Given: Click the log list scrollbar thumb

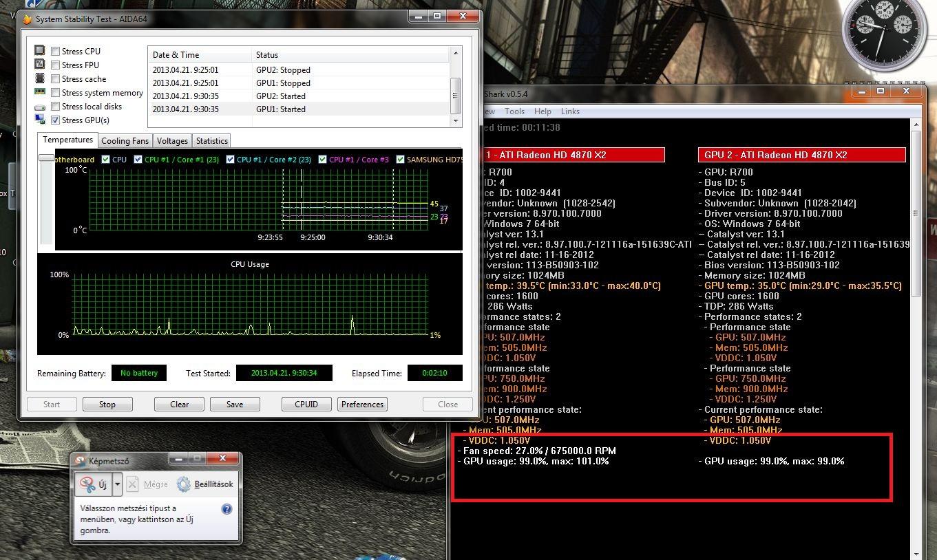Looking at the screenshot, I should [x=455, y=97].
